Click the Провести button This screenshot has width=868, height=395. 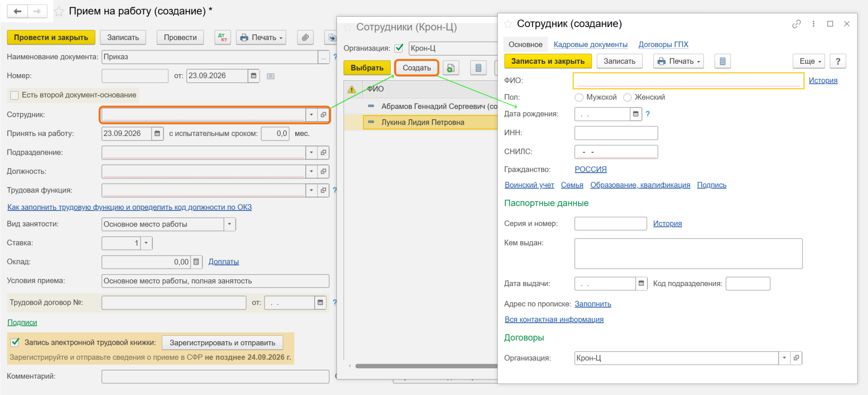coord(180,38)
